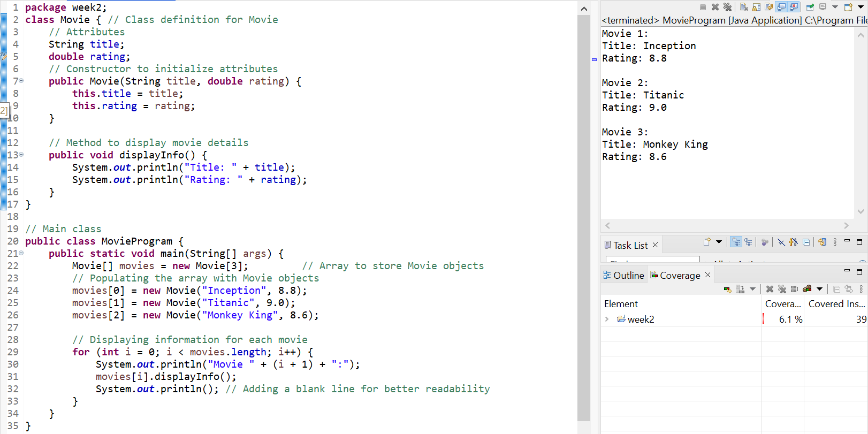Open the New Task dropdown arrow
Viewport: 868px width, 434px height.
tap(719, 242)
